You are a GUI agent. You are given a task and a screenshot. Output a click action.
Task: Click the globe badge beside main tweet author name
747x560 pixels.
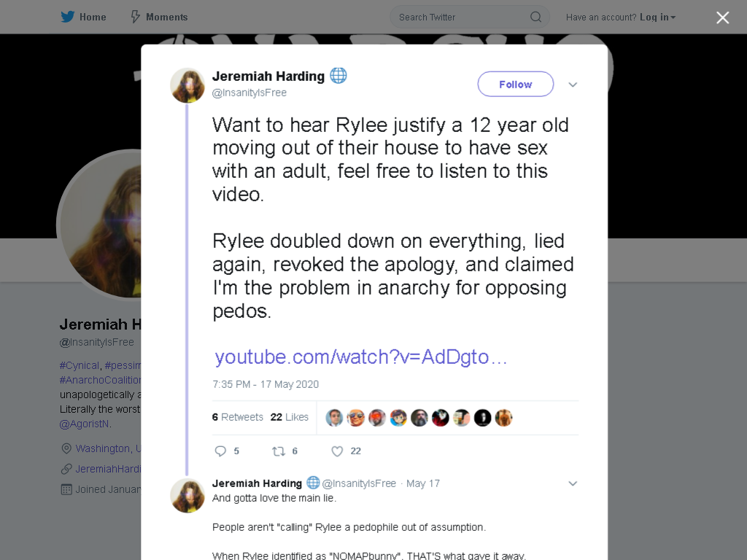click(338, 76)
